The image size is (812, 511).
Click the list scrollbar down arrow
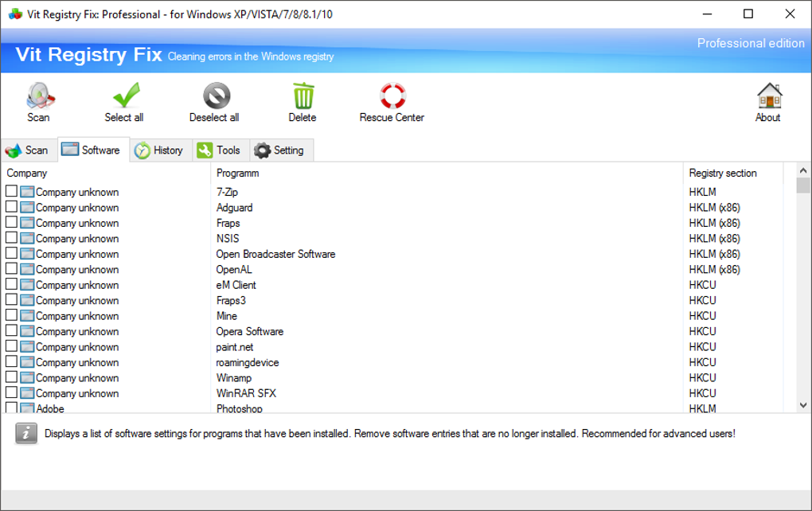tap(803, 405)
